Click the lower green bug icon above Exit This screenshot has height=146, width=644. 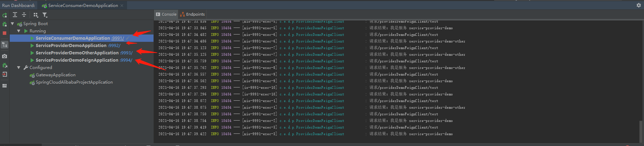point(5,65)
